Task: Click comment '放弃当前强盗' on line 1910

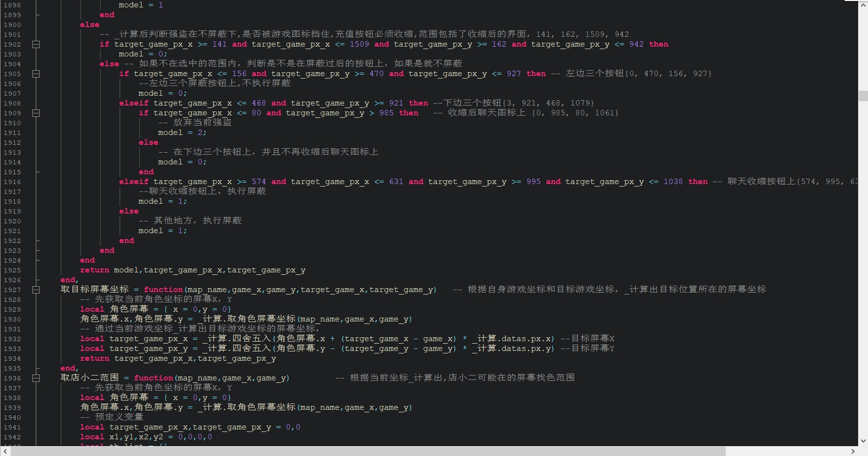Action: 202,122
